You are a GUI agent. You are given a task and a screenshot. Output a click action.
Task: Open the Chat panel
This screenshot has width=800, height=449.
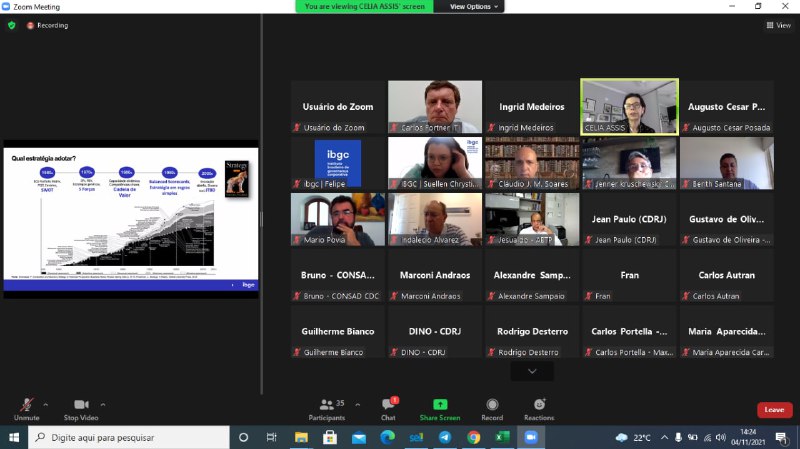tap(388, 409)
